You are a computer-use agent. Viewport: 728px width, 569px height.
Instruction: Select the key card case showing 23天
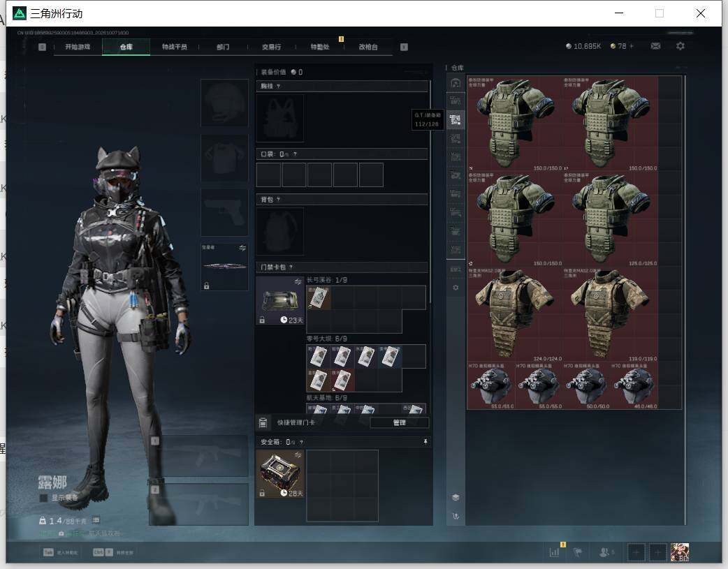coord(280,300)
